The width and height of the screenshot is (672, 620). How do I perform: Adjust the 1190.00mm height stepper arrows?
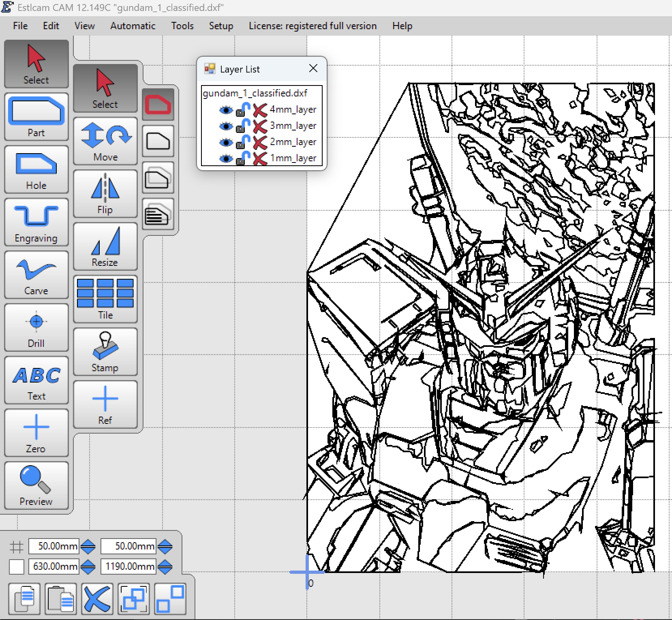(165, 567)
